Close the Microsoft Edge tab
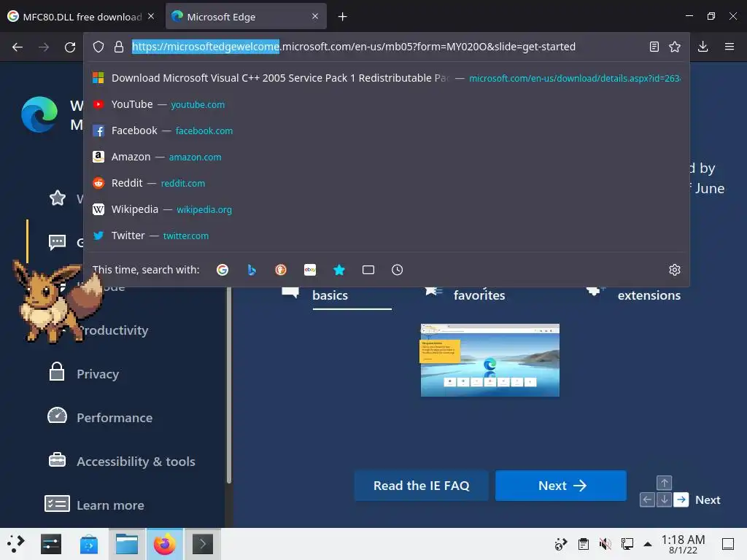747x560 pixels. [x=315, y=16]
